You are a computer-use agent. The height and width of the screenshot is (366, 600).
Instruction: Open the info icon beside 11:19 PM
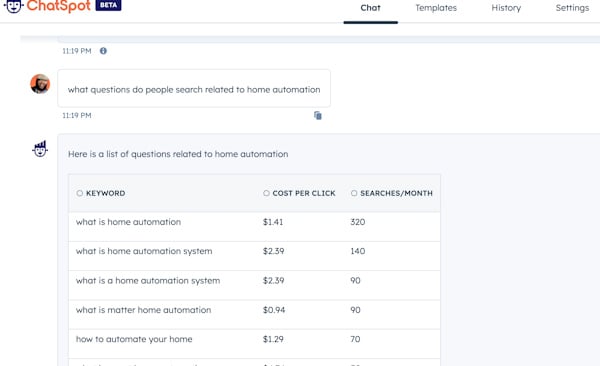point(103,51)
